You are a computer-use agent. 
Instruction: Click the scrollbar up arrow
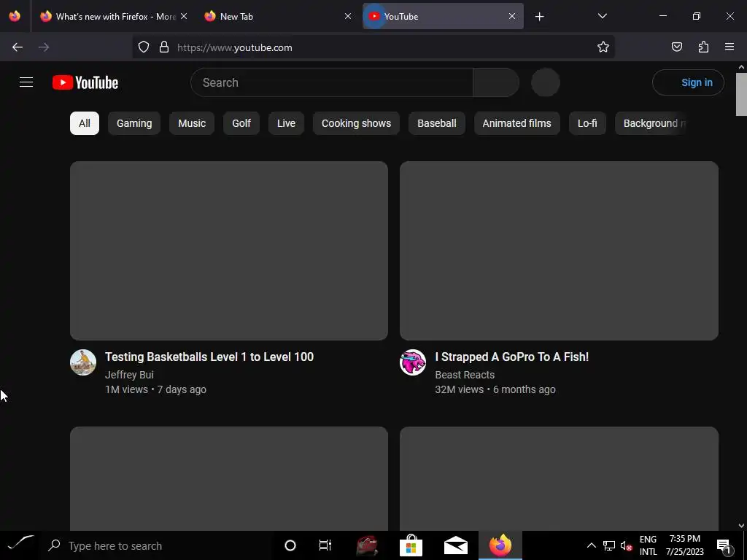click(x=741, y=67)
